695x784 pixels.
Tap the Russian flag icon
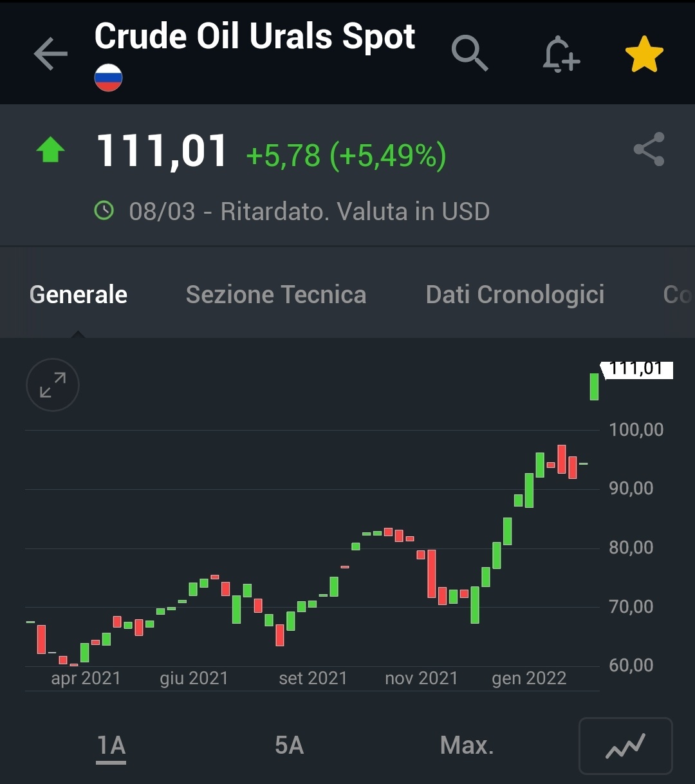[108, 78]
